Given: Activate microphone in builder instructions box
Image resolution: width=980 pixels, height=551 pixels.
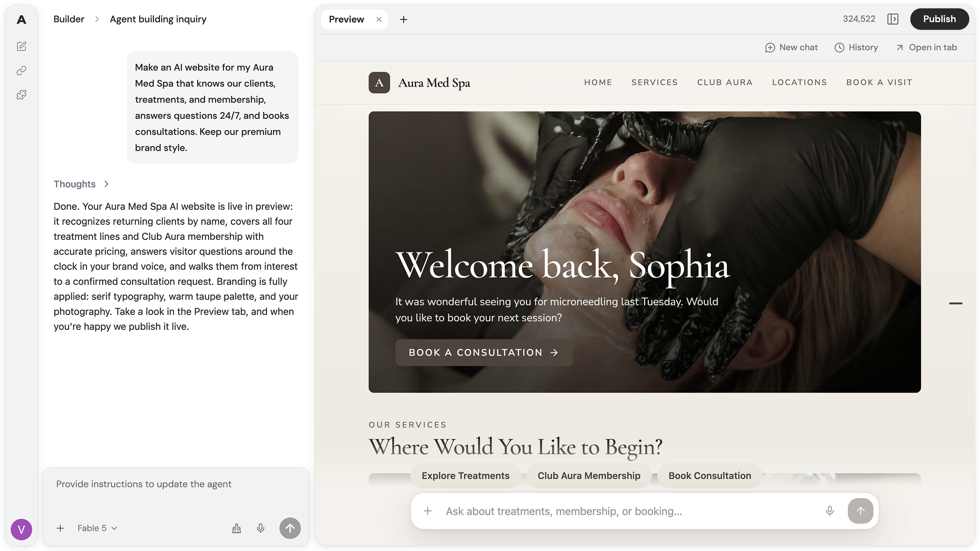Looking at the screenshot, I should (x=261, y=528).
